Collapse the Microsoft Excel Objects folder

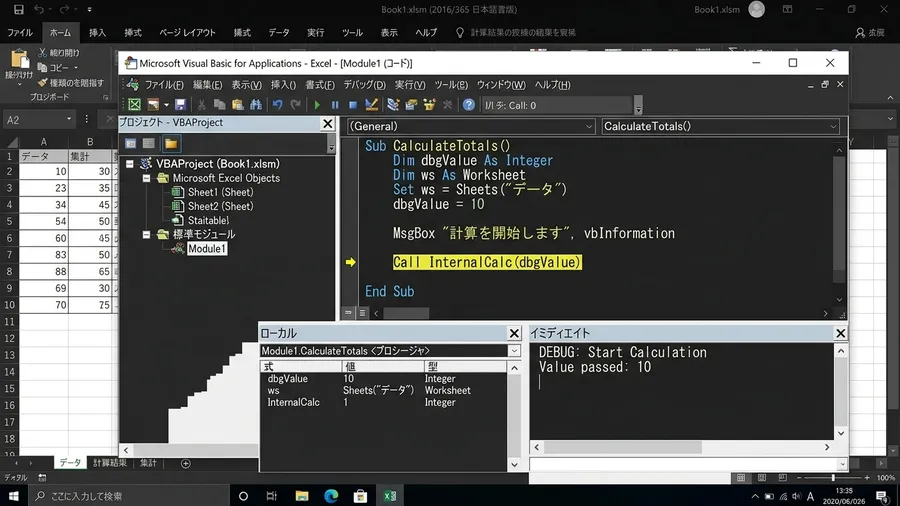coord(146,178)
